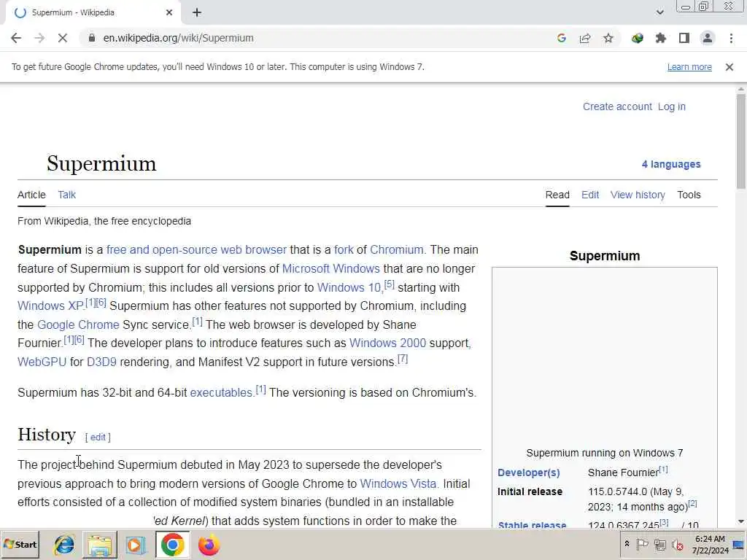Viewport: 747px width, 560px height.
Task: Open the fork link
Action: point(344,249)
